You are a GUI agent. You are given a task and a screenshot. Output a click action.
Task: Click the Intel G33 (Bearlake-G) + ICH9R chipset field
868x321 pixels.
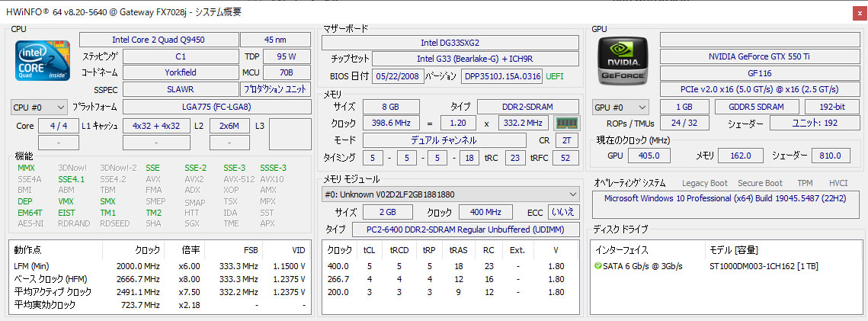click(x=476, y=59)
